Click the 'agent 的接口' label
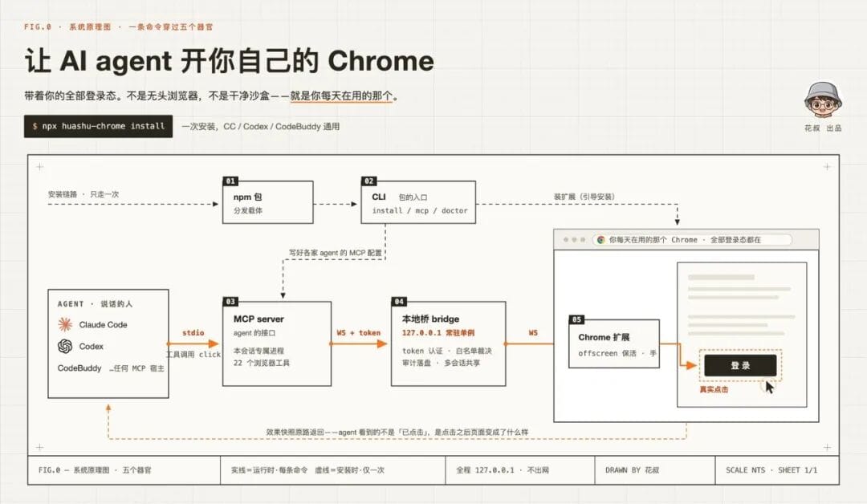Image resolution: width=867 pixels, height=504 pixels. coord(254,333)
